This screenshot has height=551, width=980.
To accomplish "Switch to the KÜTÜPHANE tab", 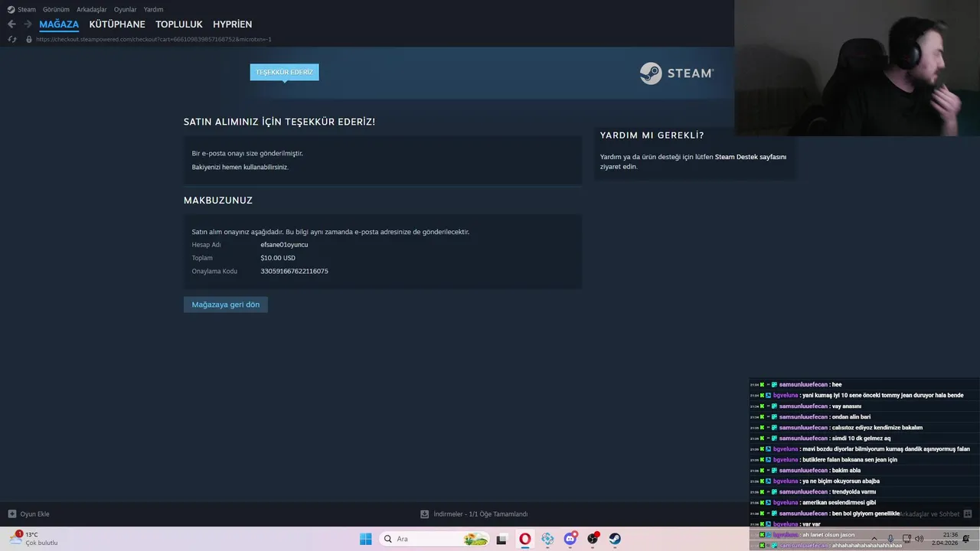I will pos(117,24).
